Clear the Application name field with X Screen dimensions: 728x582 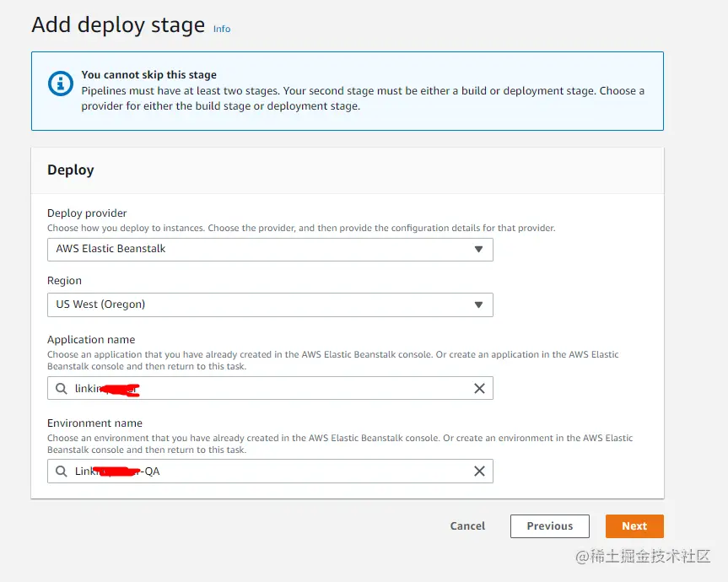479,389
